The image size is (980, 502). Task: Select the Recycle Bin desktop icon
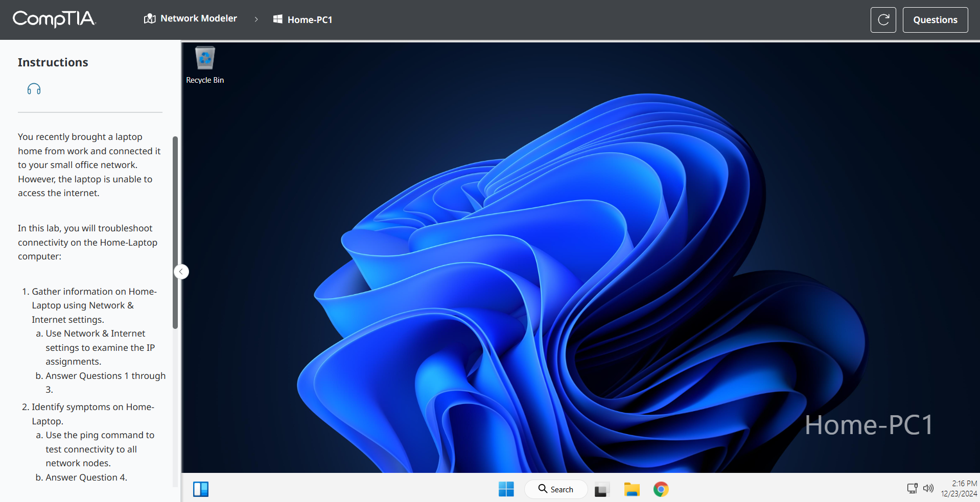click(x=205, y=65)
